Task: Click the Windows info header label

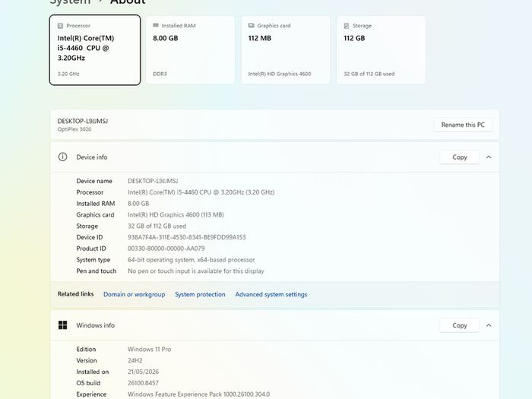Action: [x=95, y=325]
